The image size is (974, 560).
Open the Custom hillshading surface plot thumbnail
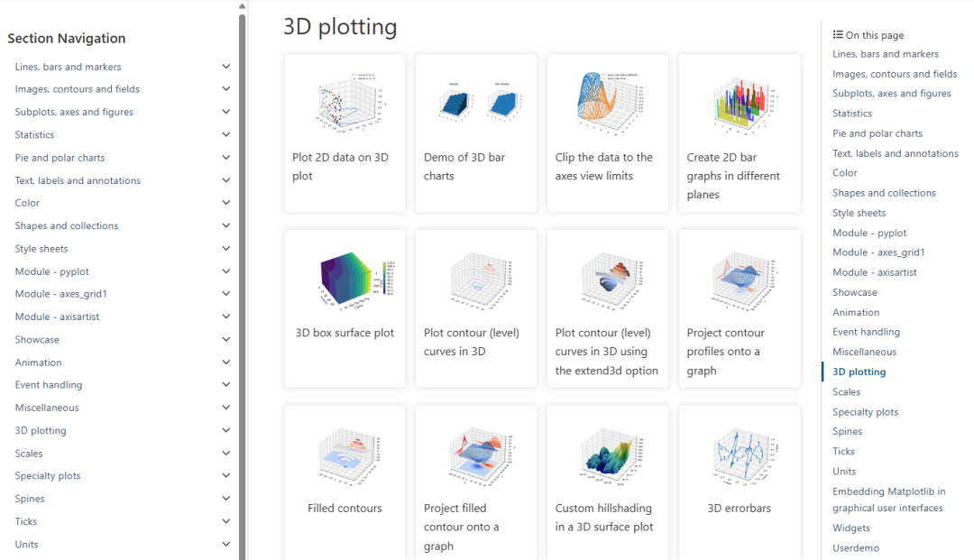(x=613, y=457)
